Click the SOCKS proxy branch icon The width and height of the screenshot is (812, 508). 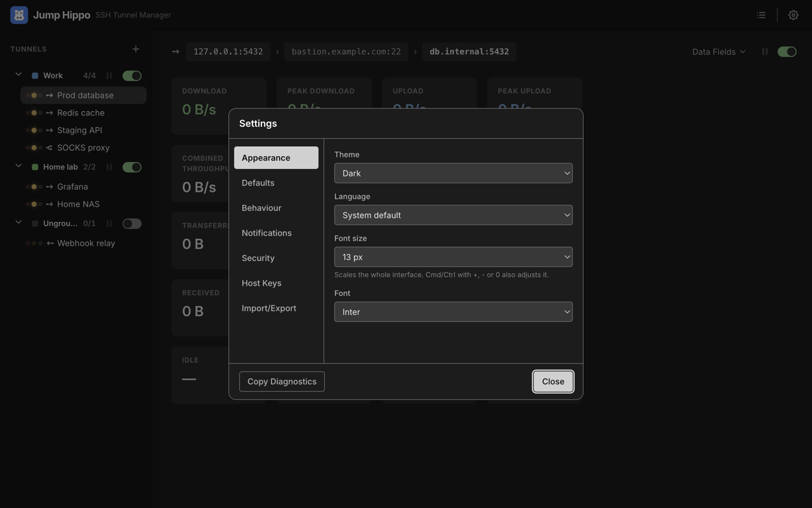point(49,148)
